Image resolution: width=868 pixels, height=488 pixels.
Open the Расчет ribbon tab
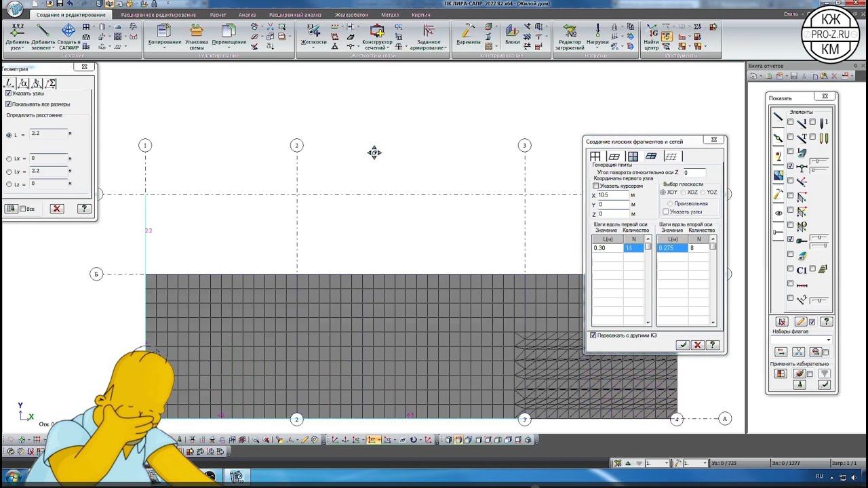218,14
